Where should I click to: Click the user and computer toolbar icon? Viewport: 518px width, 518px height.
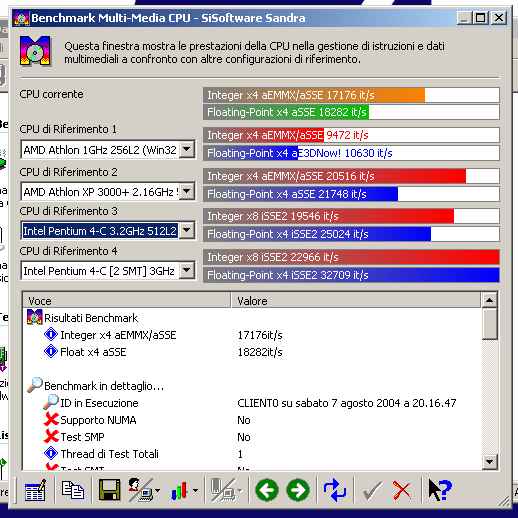(141, 490)
